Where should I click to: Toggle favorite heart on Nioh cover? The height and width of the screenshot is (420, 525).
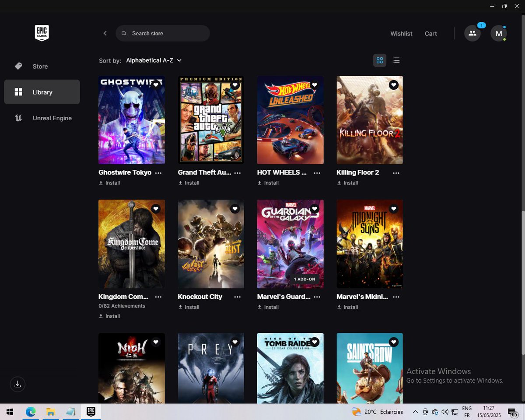click(156, 342)
